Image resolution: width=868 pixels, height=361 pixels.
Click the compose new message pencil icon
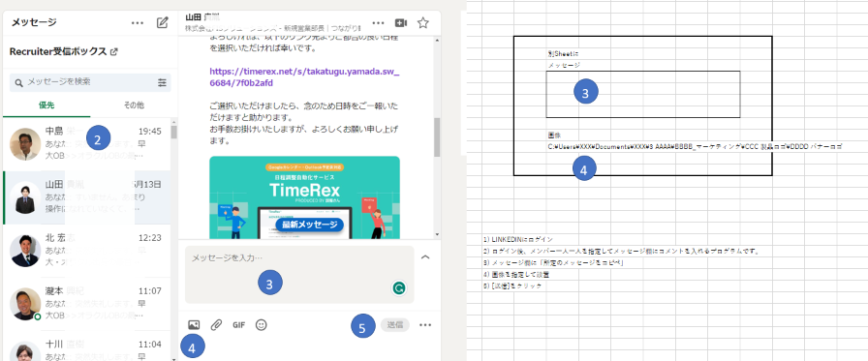point(162,22)
